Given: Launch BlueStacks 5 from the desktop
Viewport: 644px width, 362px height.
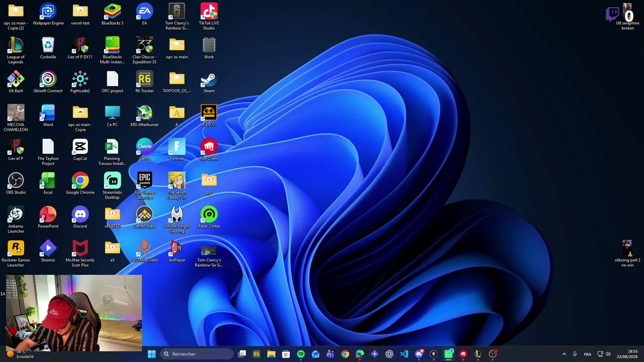Looking at the screenshot, I should click(112, 15).
